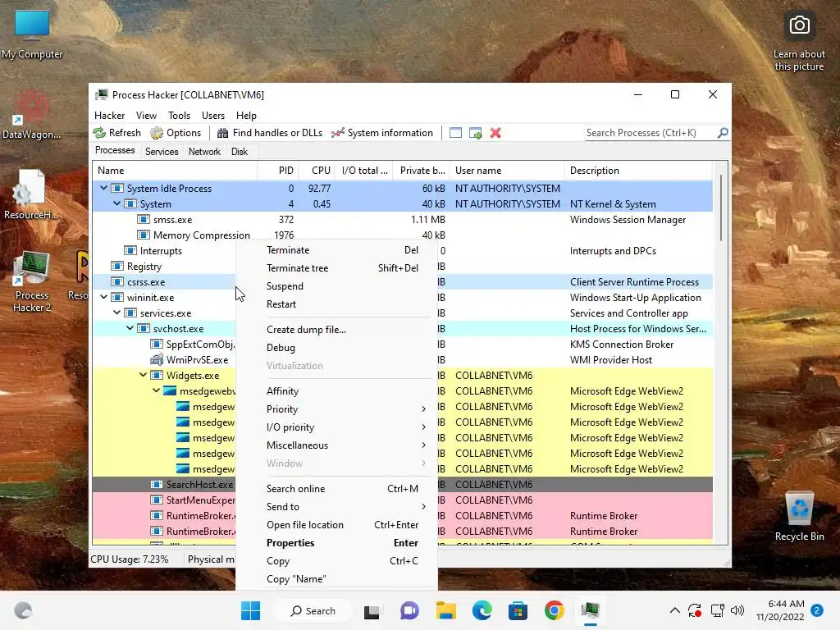
Task: Collapse the services.exe tree node
Action: coord(116,313)
